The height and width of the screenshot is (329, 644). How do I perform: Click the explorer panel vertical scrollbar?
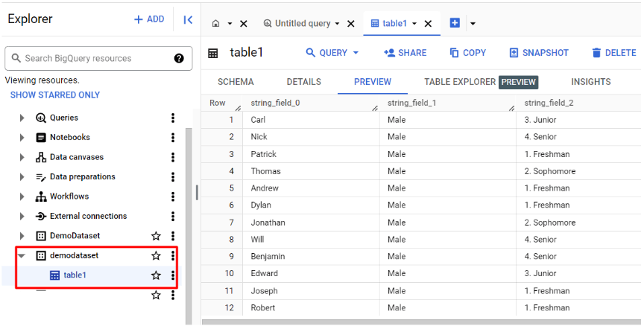189,226
